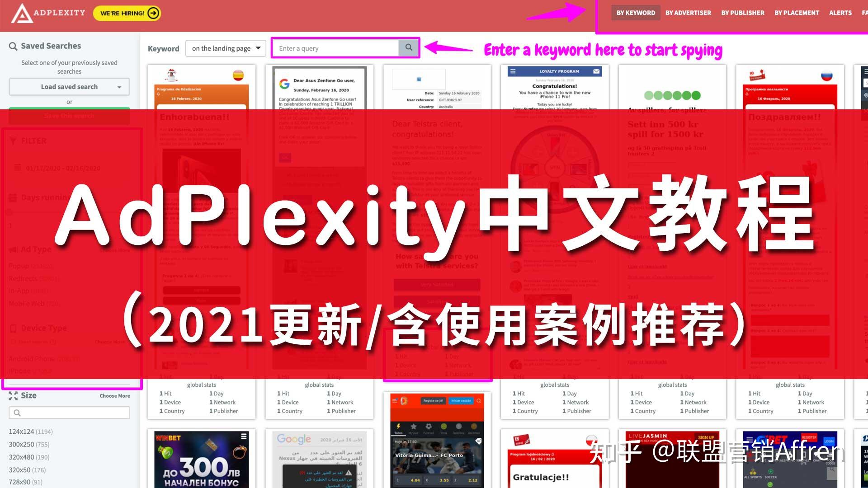Click the BY PLACEMENT tab icon
This screenshot has height=488, width=868.
tap(797, 13)
